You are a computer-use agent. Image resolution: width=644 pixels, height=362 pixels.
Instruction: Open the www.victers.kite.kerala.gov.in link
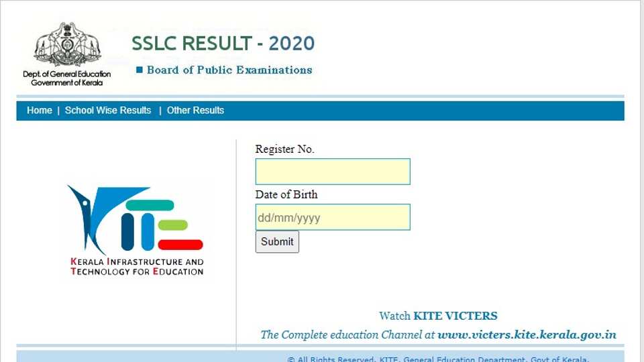coord(527,335)
